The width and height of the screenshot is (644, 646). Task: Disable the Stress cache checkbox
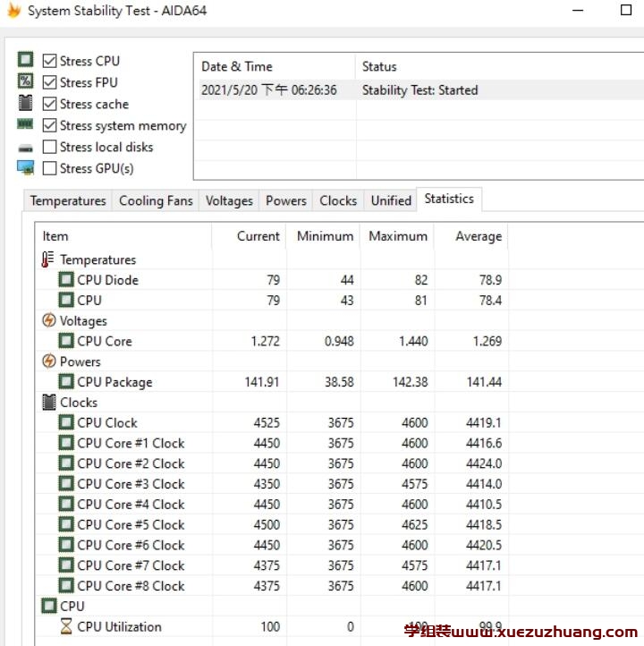pos(49,104)
